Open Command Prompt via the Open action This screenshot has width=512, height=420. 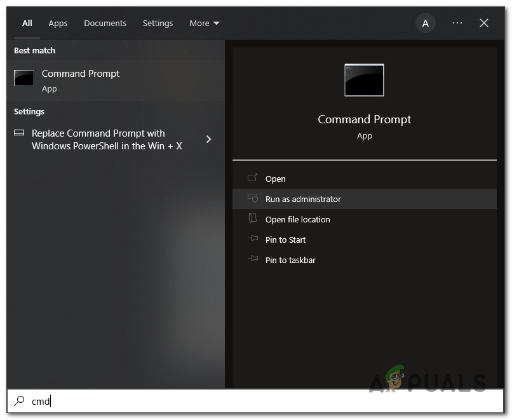pos(276,179)
